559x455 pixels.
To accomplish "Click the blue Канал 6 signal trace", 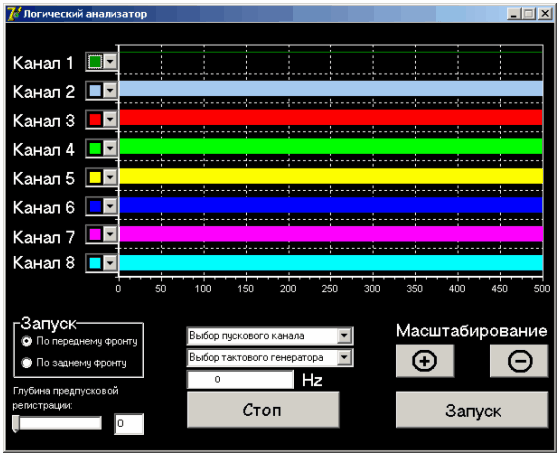I will (331, 205).
